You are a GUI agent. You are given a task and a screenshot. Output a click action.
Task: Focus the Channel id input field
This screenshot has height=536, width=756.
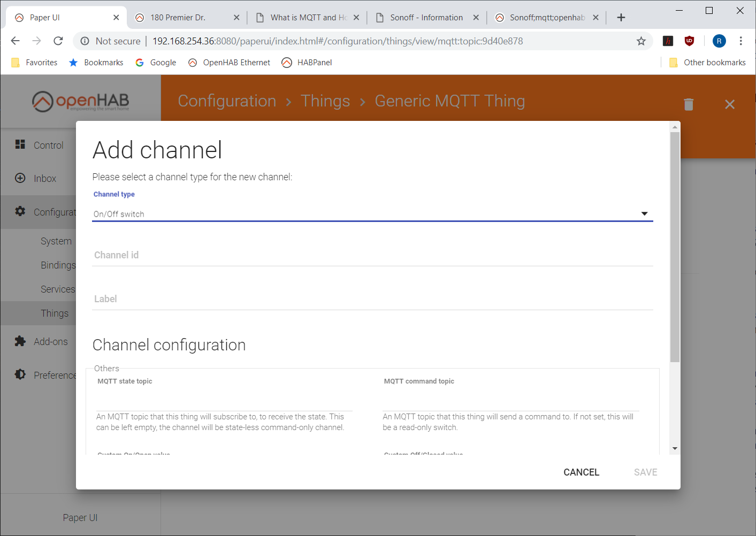click(x=372, y=255)
